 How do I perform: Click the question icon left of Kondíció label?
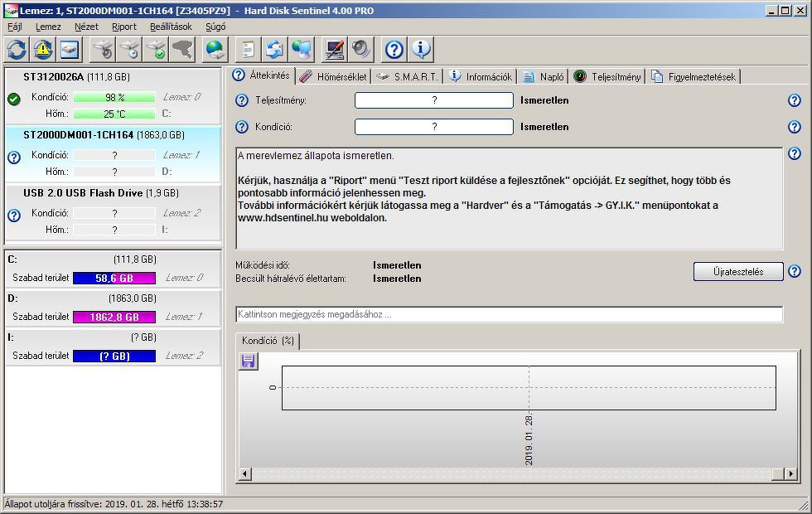click(x=242, y=127)
